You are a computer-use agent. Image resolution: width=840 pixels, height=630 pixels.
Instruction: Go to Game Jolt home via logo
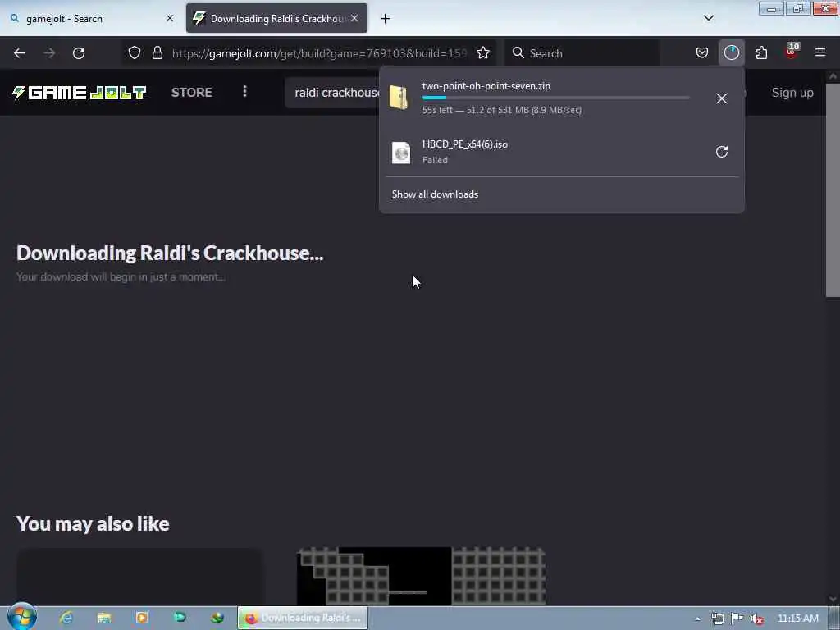[x=80, y=92]
